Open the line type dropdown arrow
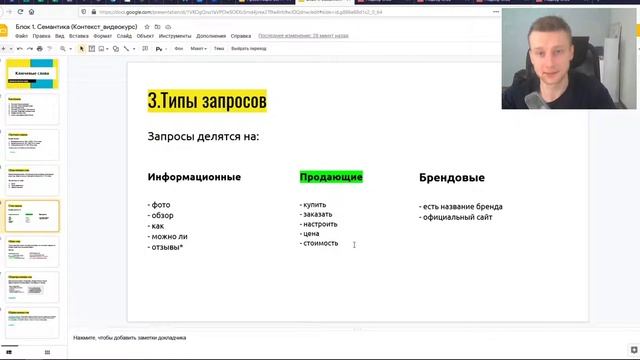 (134, 49)
